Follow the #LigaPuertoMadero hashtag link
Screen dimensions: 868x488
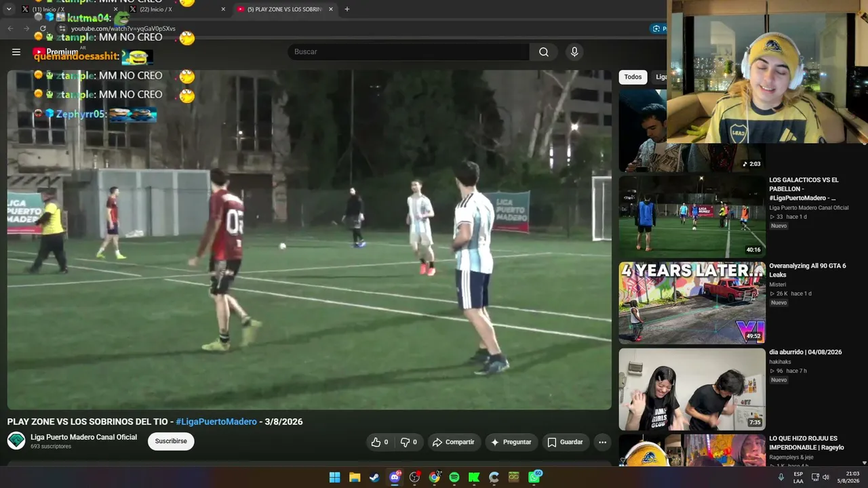pos(216,422)
